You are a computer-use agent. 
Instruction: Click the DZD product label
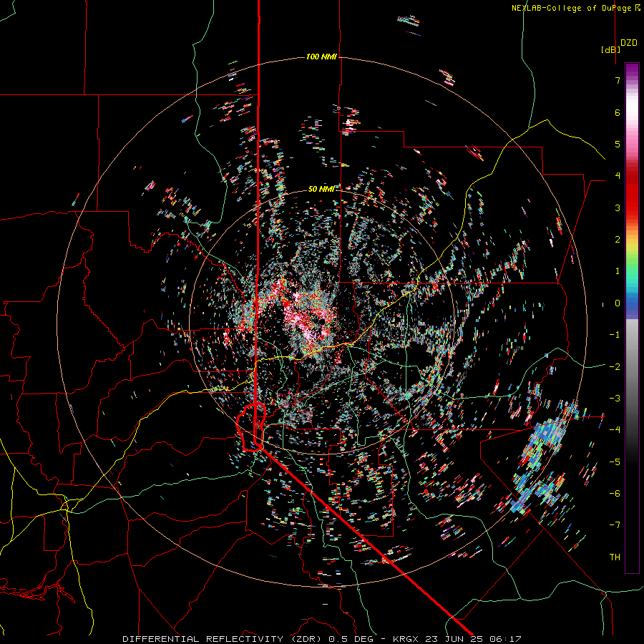click(x=629, y=43)
